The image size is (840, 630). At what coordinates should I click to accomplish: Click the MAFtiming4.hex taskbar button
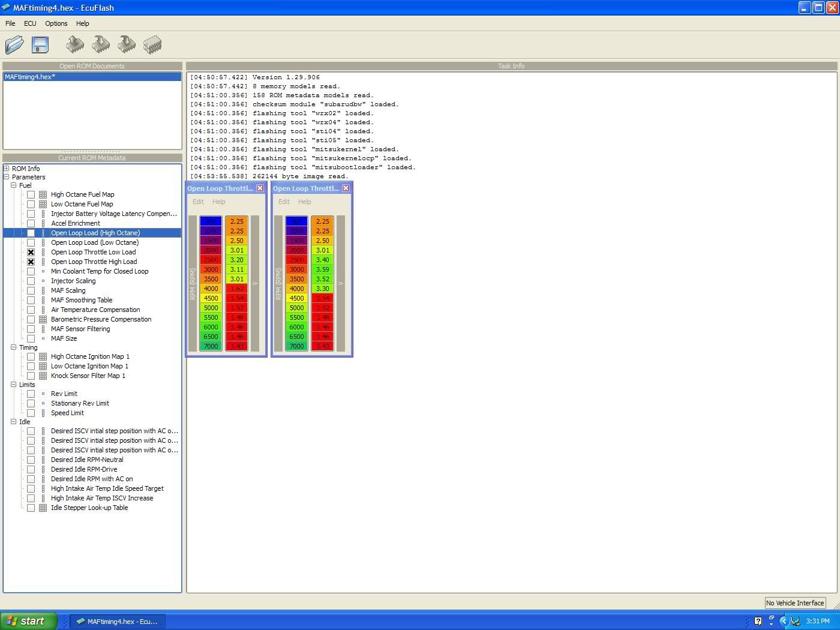click(118, 621)
